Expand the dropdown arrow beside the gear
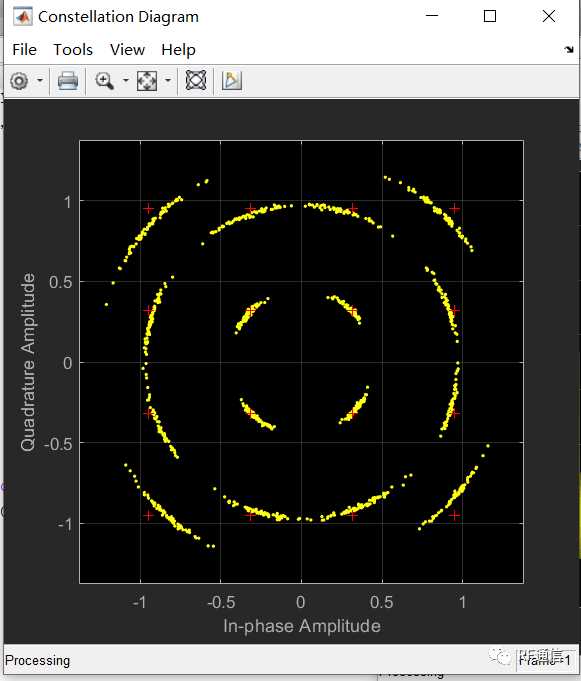Image resolution: width=581 pixels, height=681 pixels. [40, 80]
